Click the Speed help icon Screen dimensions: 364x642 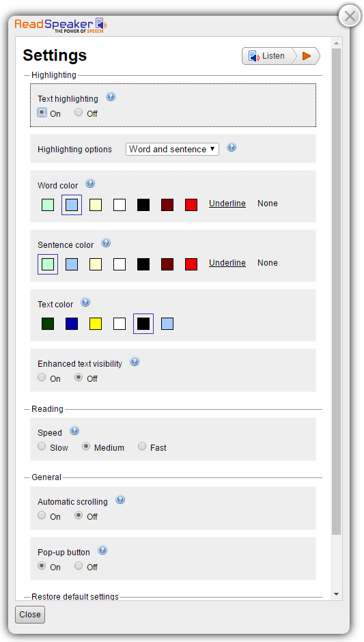74,431
